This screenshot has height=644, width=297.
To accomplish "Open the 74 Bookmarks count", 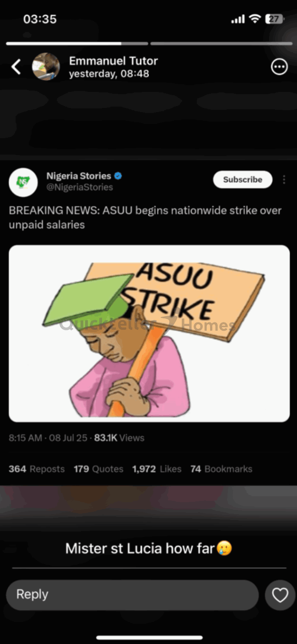I will click(221, 469).
